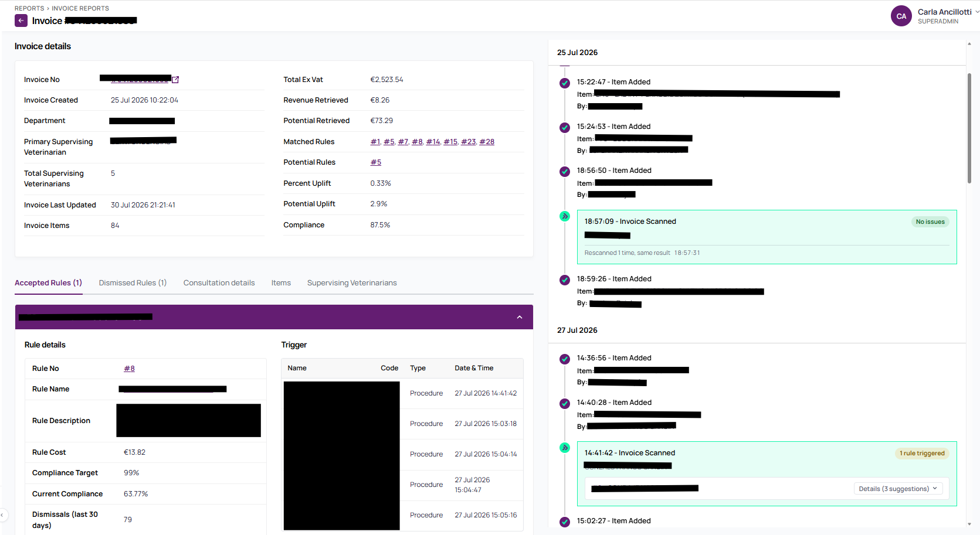Viewport: 980px width, 535px height.
Task: Open matched rule #23 link
Action: 469,142
